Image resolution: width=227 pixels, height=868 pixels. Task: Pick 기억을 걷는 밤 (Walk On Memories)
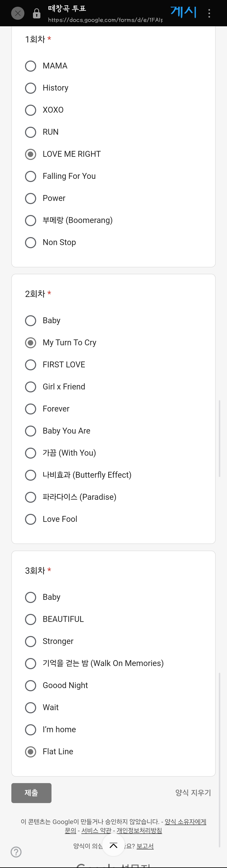[x=31, y=664]
